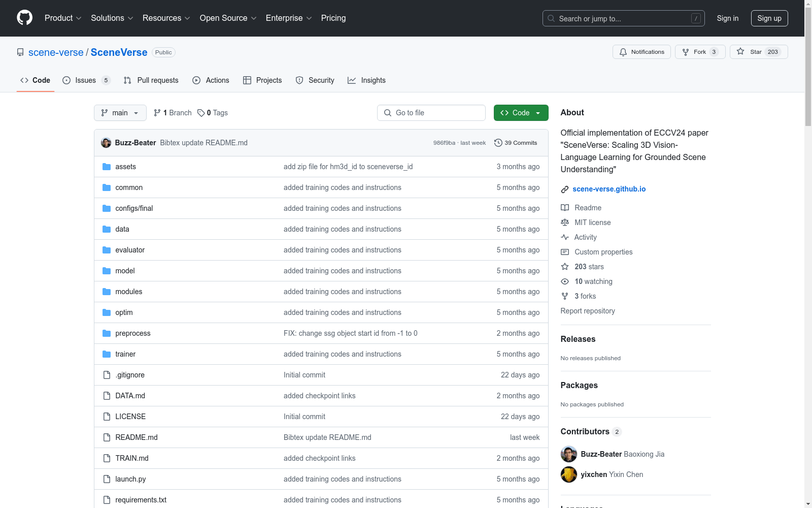This screenshot has height=508, width=812.
Task: Switch to the Insights tab
Action: pyautogui.click(x=366, y=80)
